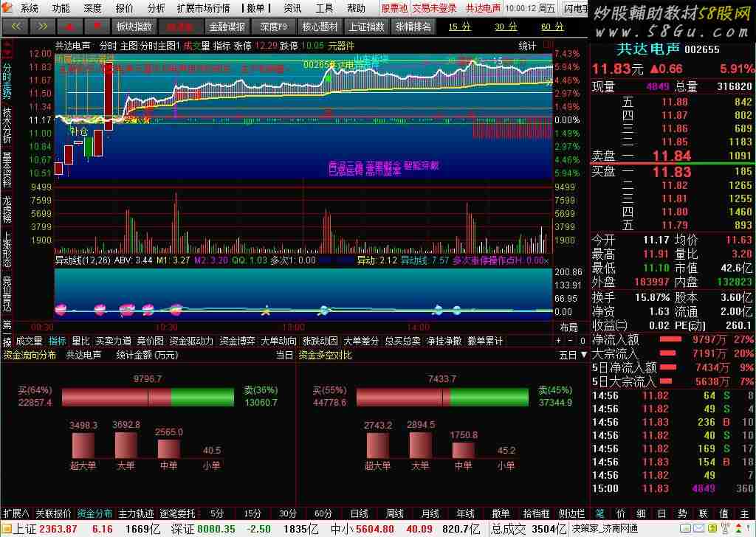Open the 扩展市场行情 menu
This screenshot has width=756, height=537.
click(x=204, y=8)
